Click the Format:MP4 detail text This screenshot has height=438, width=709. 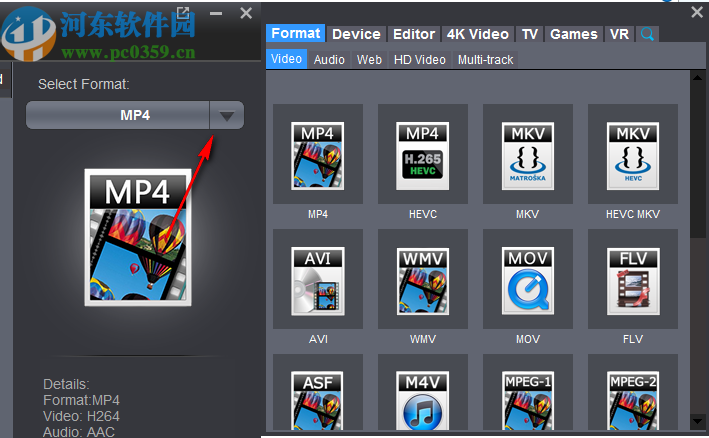click(81, 400)
